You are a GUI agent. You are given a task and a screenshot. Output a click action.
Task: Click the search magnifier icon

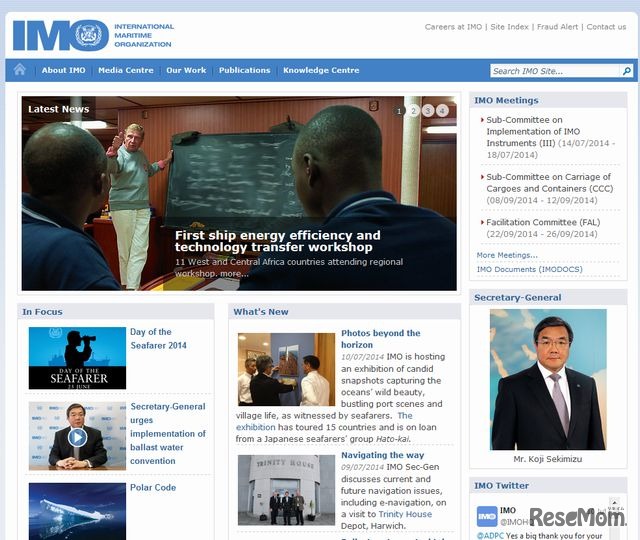pyautogui.click(x=627, y=71)
